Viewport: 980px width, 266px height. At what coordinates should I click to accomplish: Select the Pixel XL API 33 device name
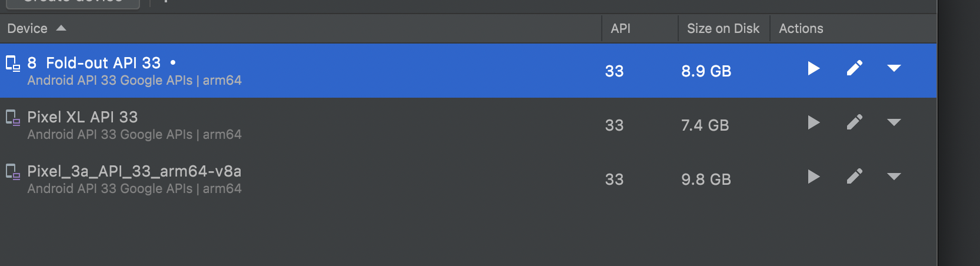point(82,117)
